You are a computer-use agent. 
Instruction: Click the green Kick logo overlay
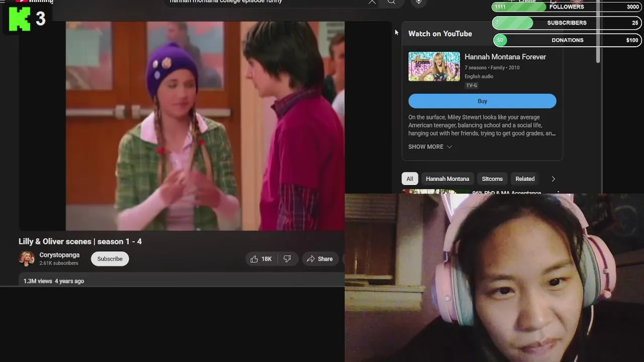coord(19,19)
